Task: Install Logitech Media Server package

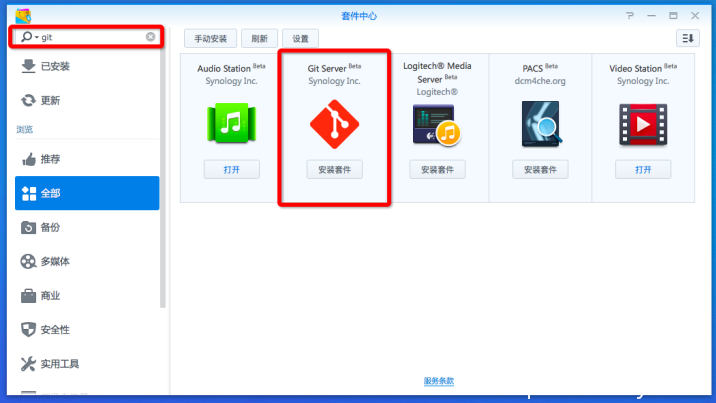Action: [437, 170]
